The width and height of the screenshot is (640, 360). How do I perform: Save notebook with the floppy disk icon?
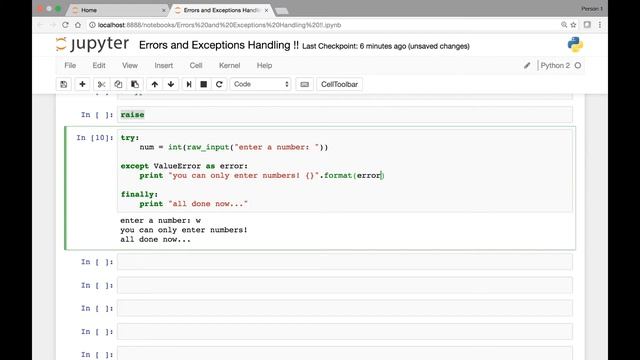[64, 84]
